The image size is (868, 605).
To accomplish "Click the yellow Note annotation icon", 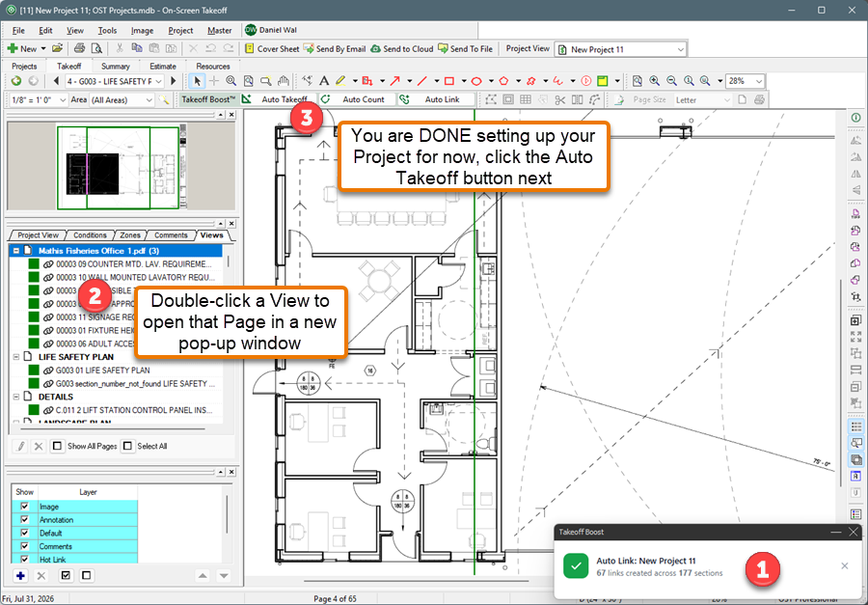I will click(x=602, y=81).
